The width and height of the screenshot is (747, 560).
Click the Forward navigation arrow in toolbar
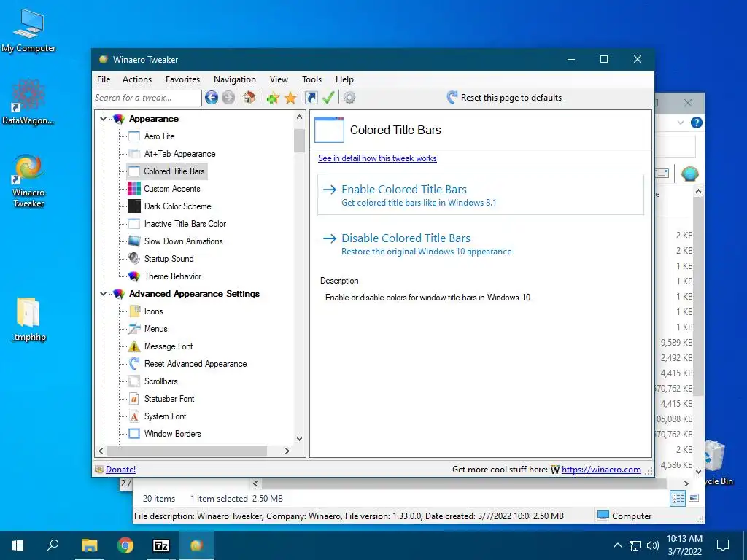228,98
